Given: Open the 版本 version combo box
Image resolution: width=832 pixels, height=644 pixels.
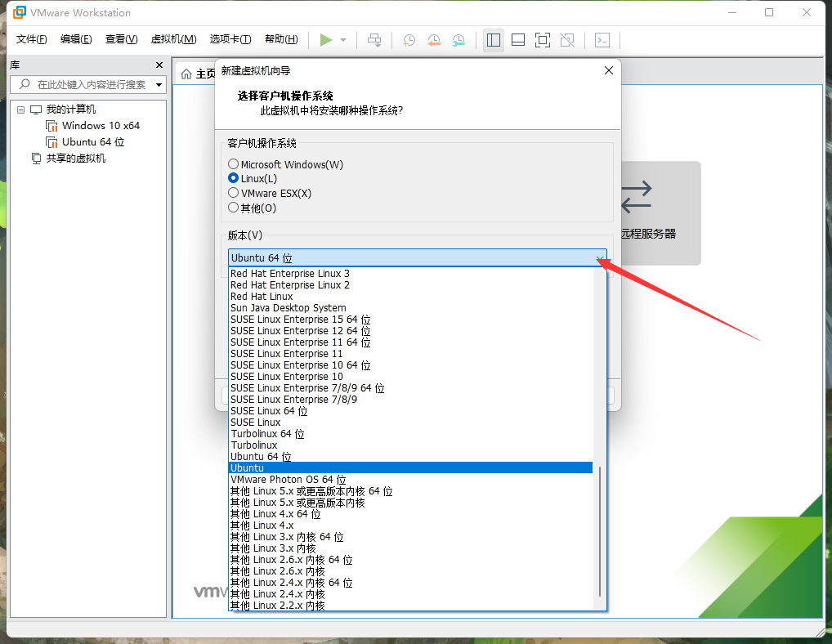Looking at the screenshot, I should click(417, 257).
